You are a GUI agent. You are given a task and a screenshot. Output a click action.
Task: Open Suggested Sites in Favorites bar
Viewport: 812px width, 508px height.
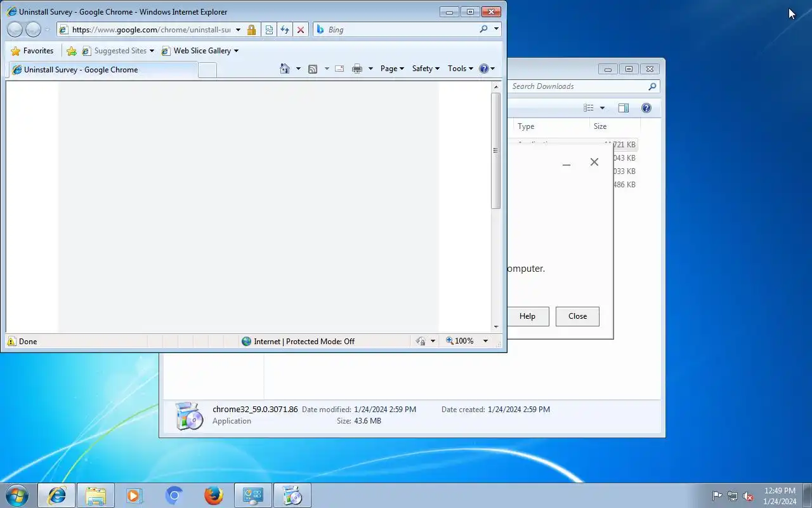tap(118, 51)
